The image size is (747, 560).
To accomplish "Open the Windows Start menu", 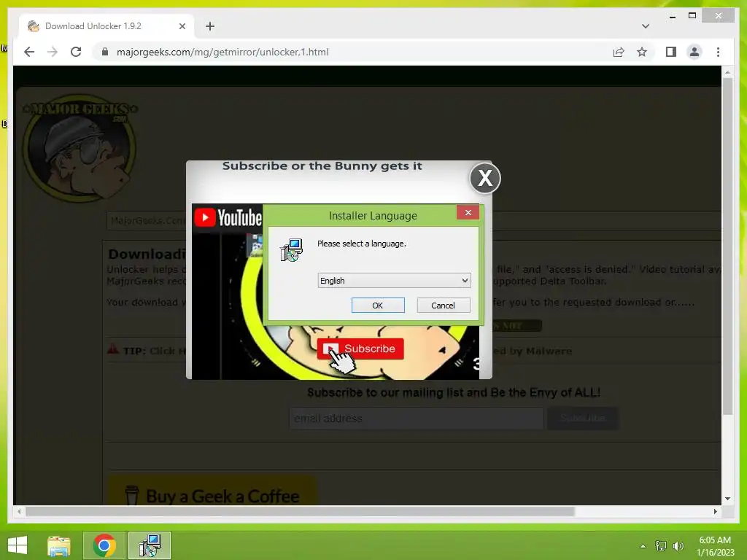I will point(18,545).
